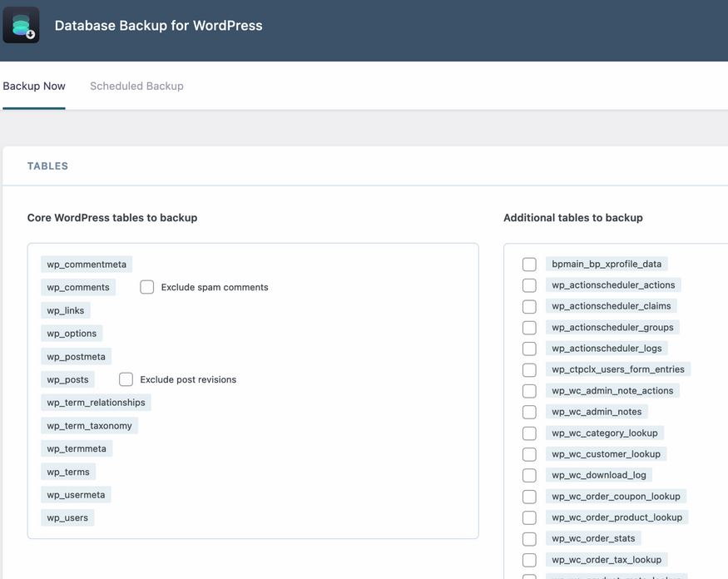This screenshot has height=579, width=728.
Task: Select the wp_actionscheduler_logs checkbox
Action: point(529,349)
